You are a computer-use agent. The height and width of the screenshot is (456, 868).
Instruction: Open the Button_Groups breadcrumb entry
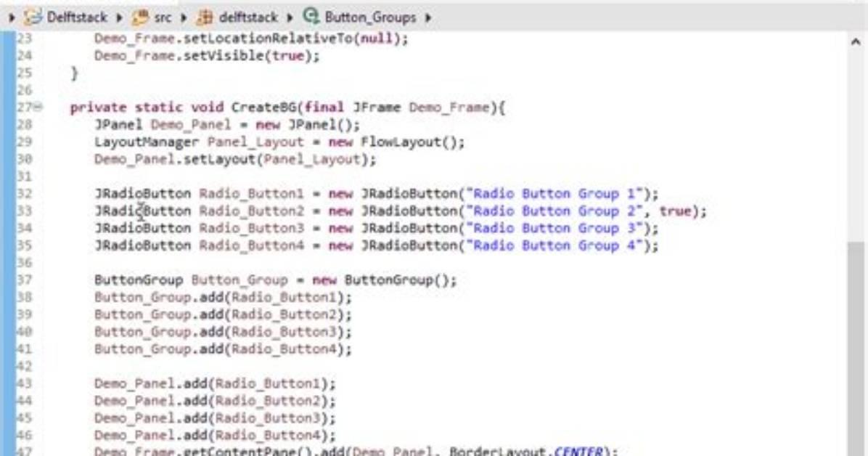coord(370,17)
